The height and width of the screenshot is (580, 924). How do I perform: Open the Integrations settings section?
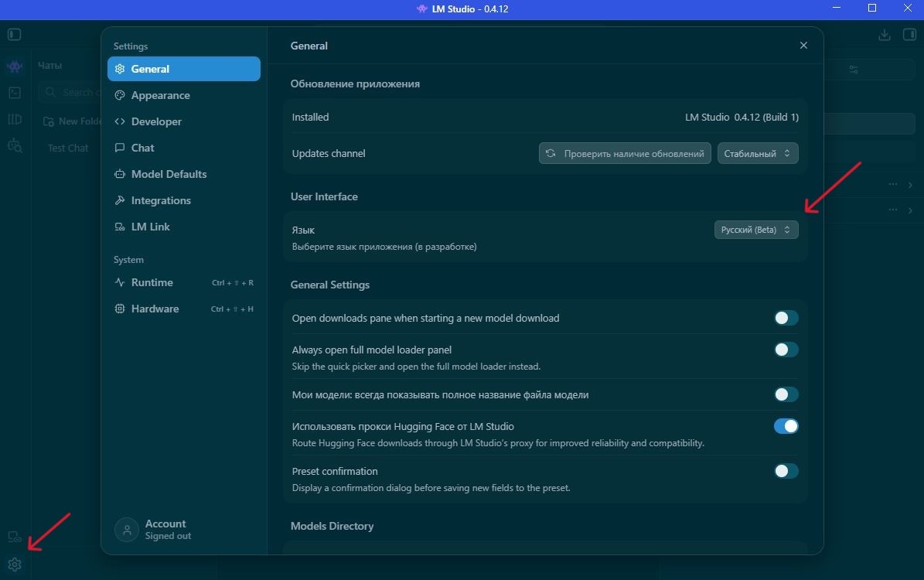[x=184, y=200]
